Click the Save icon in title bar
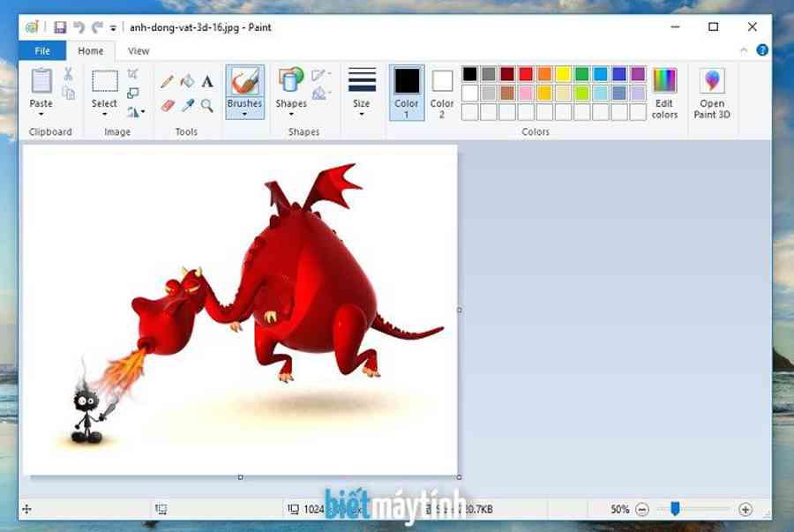The image size is (794, 532). click(x=60, y=27)
